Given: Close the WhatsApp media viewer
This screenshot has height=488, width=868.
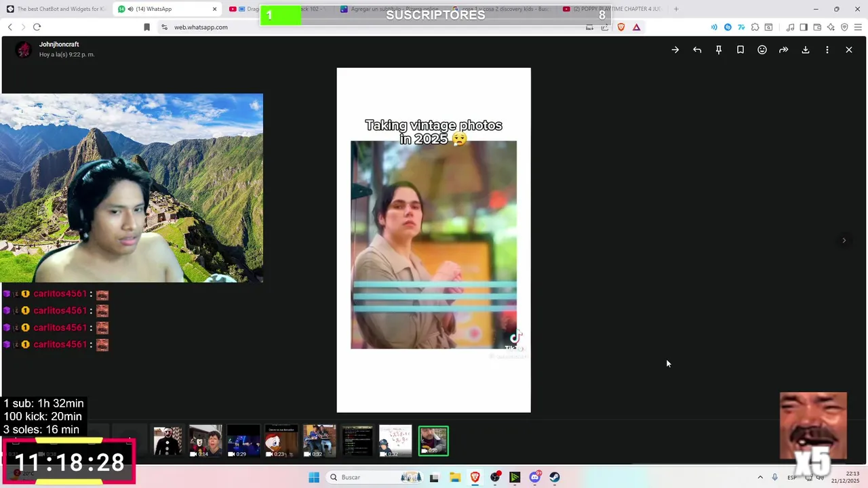Looking at the screenshot, I should [848, 49].
